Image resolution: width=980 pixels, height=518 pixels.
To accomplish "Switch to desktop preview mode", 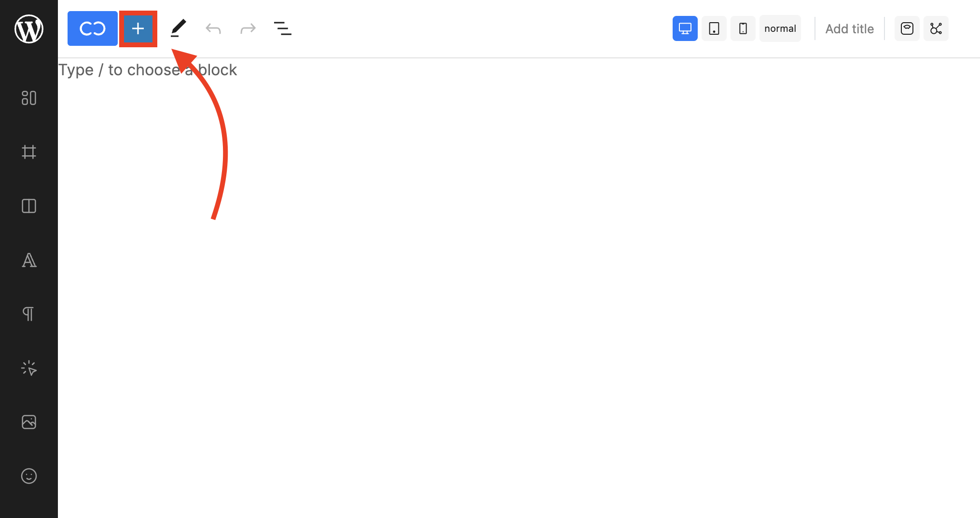I will point(685,28).
